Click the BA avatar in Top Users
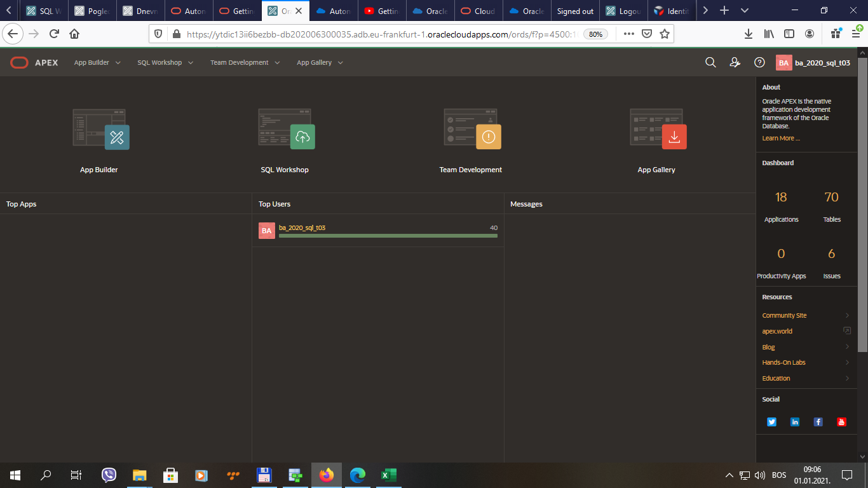 click(267, 231)
